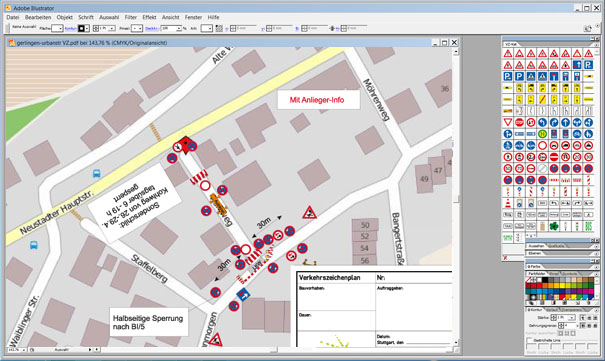
Task: Select the empty red circle prohibition symbol
Action: pos(542,145)
